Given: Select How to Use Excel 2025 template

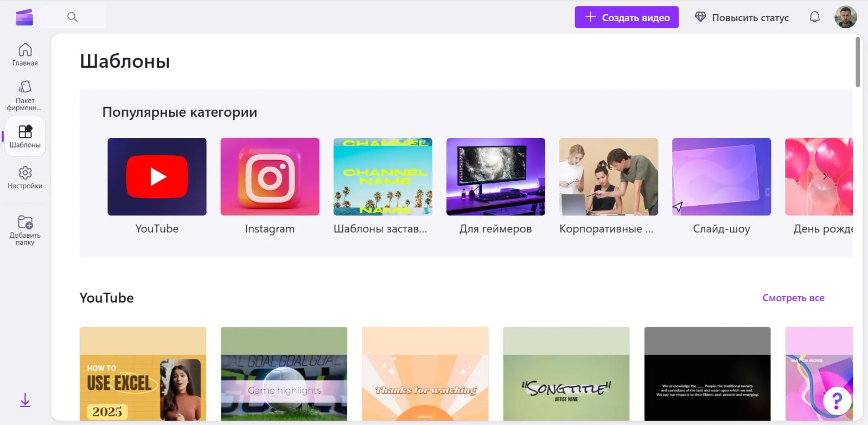Looking at the screenshot, I should [143, 374].
